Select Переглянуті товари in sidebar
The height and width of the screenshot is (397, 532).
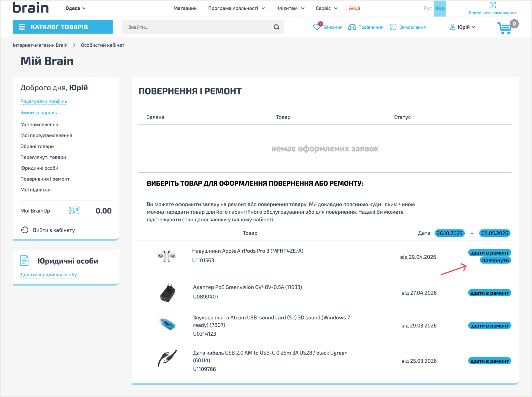[43, 157]
